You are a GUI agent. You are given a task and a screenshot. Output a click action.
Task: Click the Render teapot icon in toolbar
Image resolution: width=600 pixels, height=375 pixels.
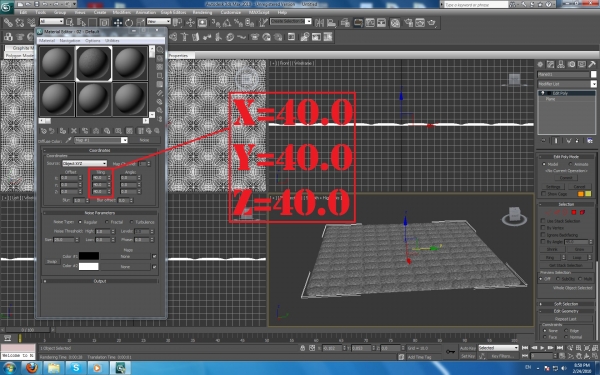point(432,23)
